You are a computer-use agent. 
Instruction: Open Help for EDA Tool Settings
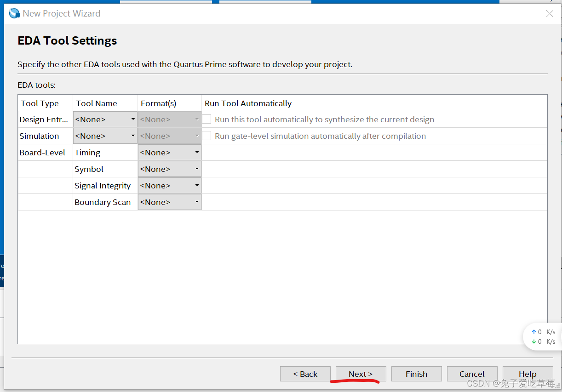click(x=528, y=374)
